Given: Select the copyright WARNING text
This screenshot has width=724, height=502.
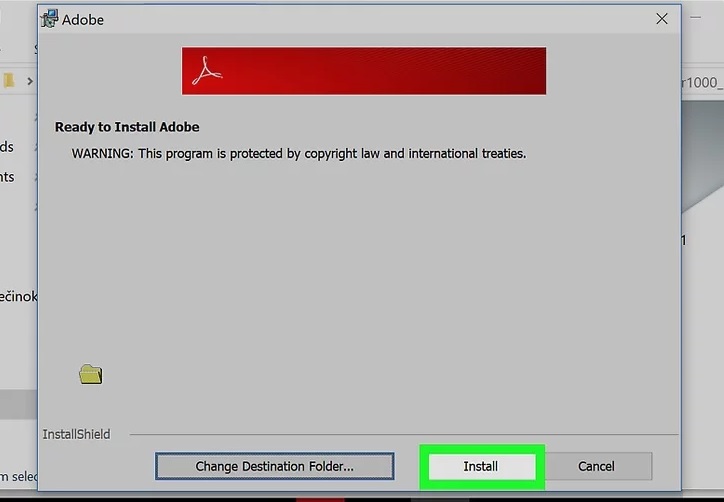Looking at the screenshot, I should click(299, 153).
